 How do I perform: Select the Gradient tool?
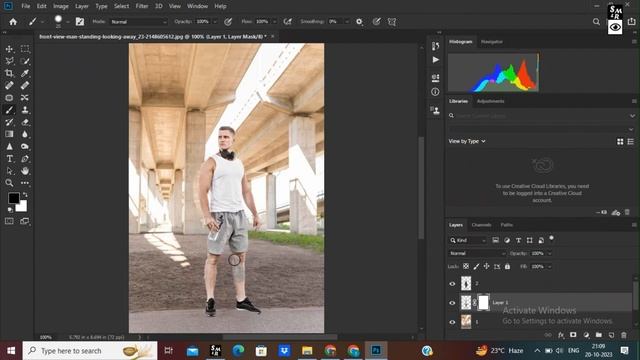tap(9, 134)
